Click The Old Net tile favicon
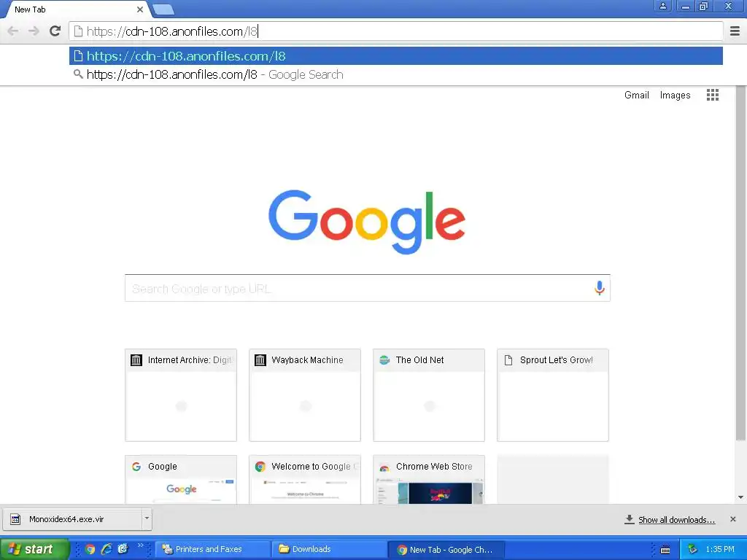 (384, 360)
